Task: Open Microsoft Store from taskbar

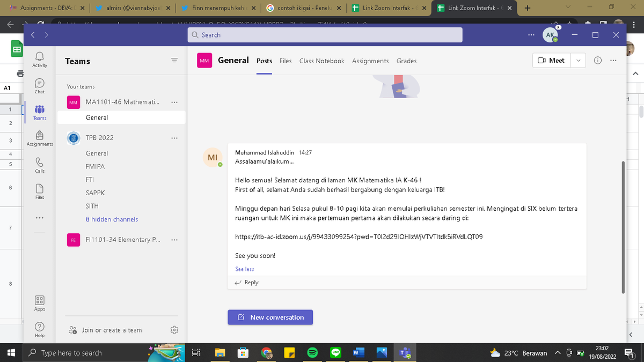Action: 243,353
